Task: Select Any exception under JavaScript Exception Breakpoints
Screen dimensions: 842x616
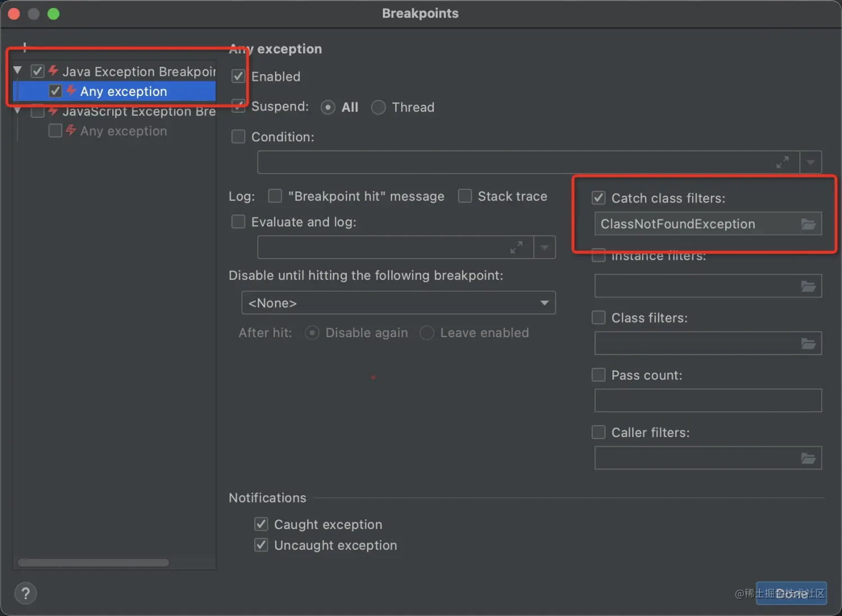Action: (115, 131)
